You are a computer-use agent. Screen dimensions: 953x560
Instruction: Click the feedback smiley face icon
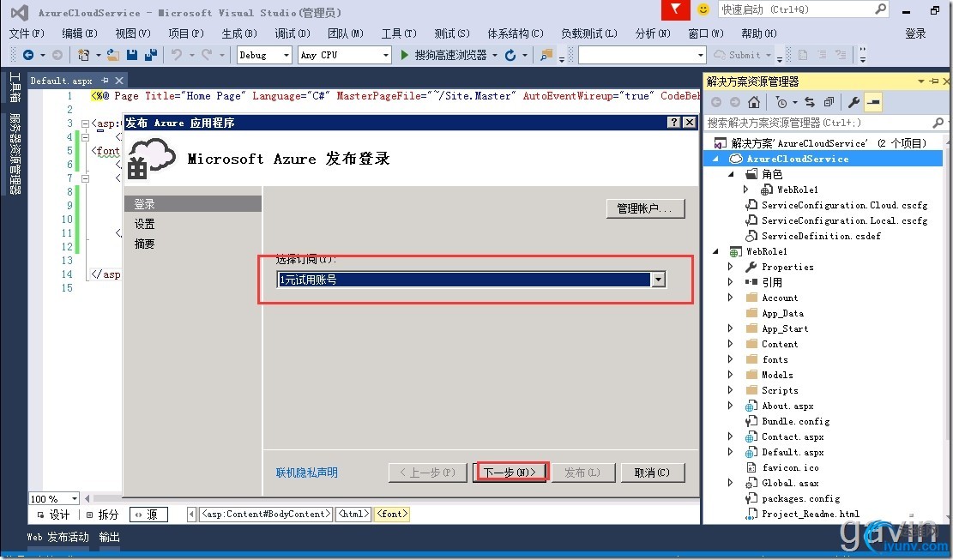[703, 9]
